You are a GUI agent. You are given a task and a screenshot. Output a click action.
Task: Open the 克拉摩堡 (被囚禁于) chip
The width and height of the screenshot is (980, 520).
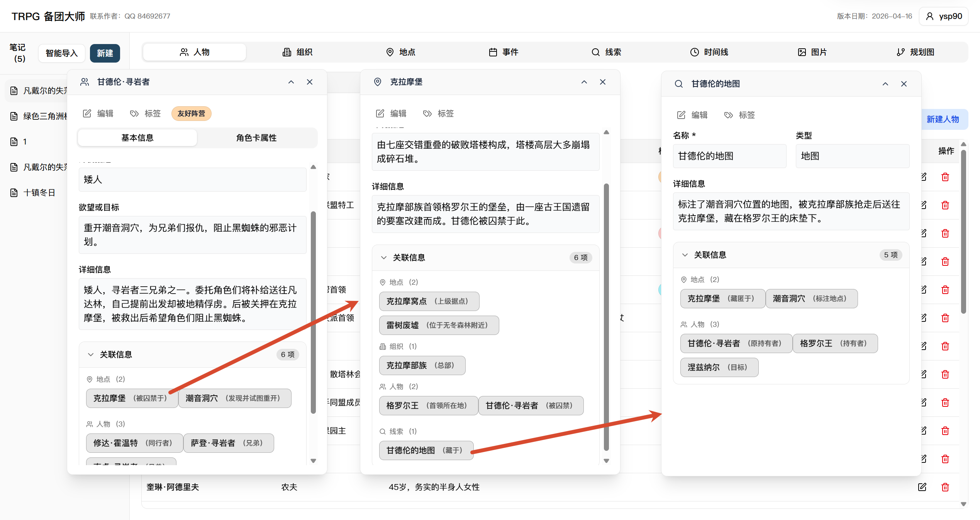132,398
